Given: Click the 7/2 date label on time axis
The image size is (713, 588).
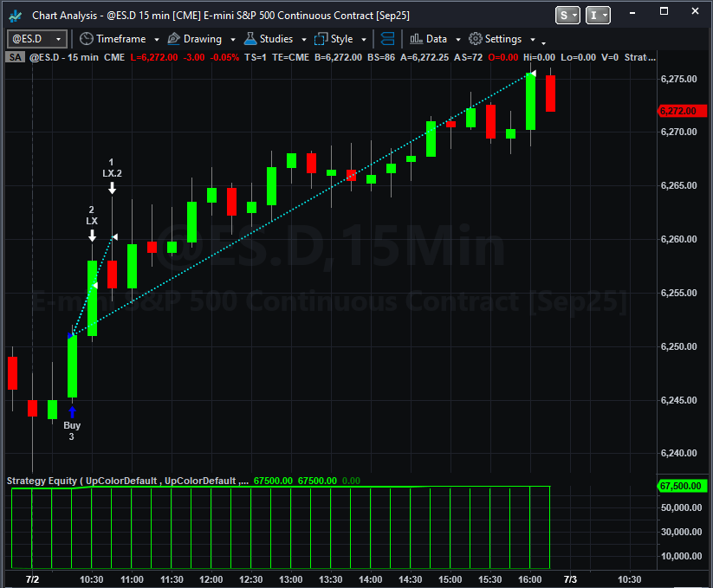Looking at the screenshot, I should click(x=32, y=579).
